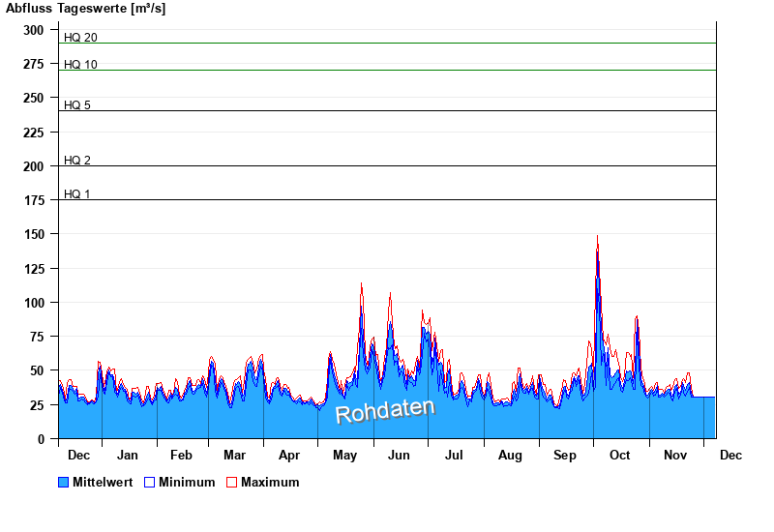Image resolution: width=774 pixels, height=532 pixels.
Task: Select the Mittelwert legend label
Action: (103, 482)
